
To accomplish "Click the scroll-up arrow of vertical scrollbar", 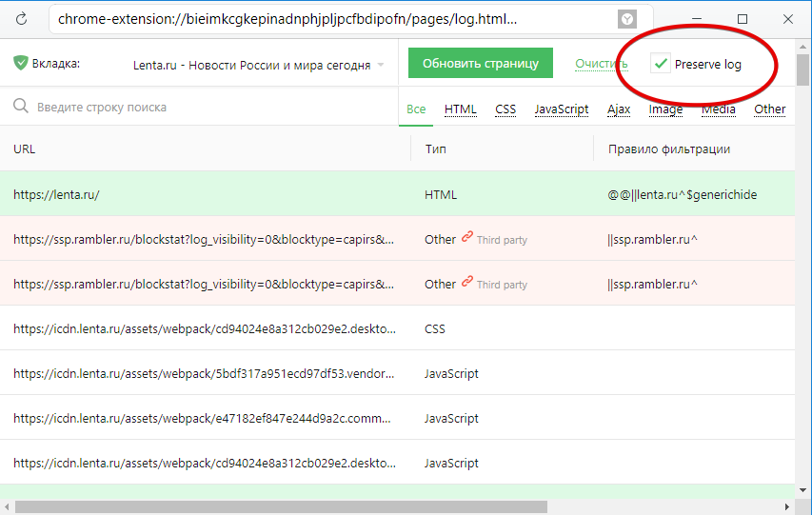I will coord(802,46).
